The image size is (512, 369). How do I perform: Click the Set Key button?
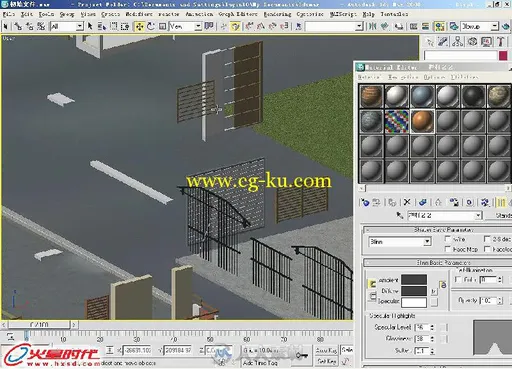click(x=326, y=361)
